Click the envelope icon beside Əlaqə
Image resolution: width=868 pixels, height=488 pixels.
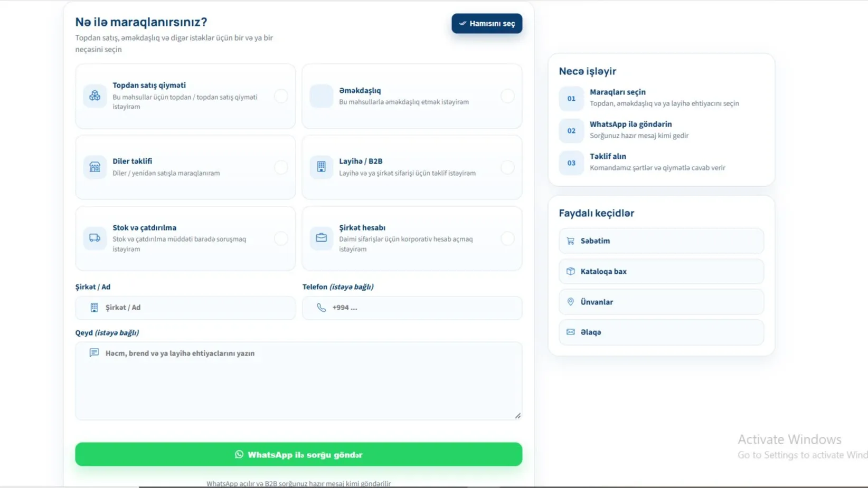(x=570, y=332)
